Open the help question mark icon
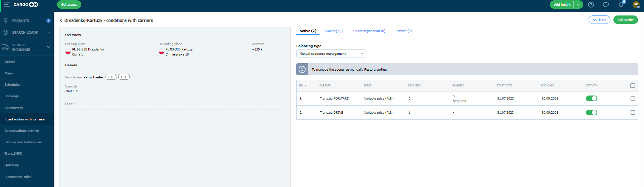Screen dimensions: 644x187 (x=591, y=5)
